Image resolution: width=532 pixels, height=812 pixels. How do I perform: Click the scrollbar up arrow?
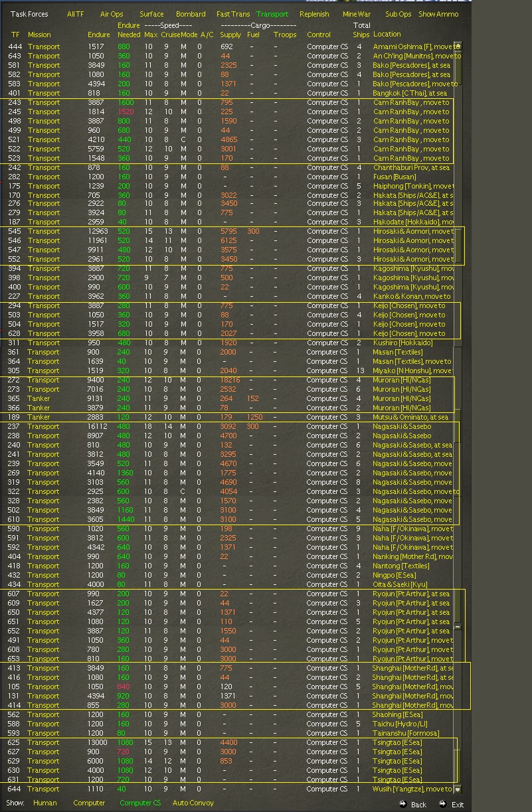tap(457, 46)
